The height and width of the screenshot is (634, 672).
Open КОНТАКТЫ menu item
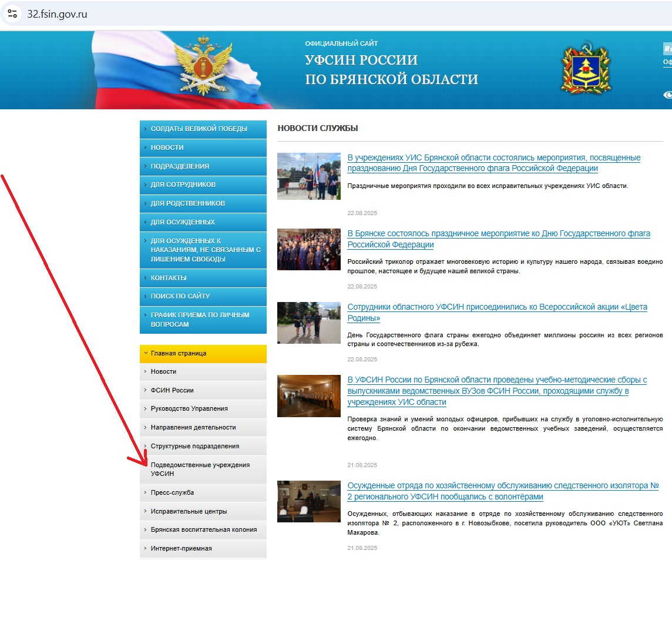click(x=203, y=278)
